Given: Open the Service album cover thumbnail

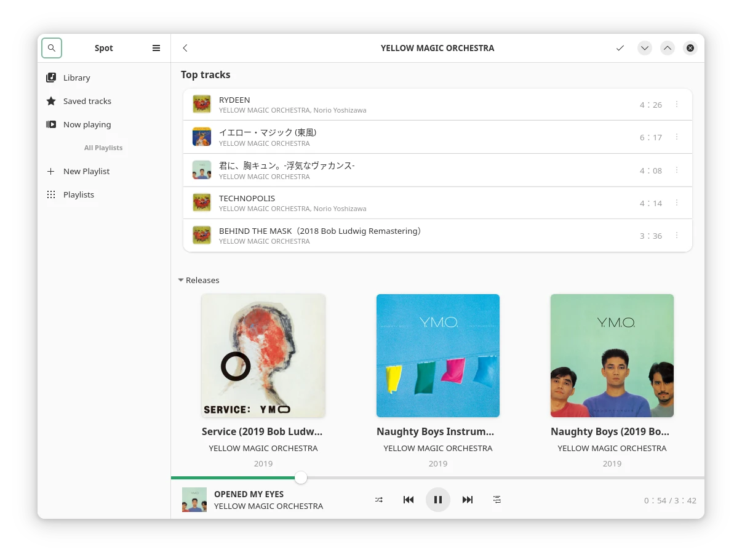Looking at the screenshot, I should 263,356.
